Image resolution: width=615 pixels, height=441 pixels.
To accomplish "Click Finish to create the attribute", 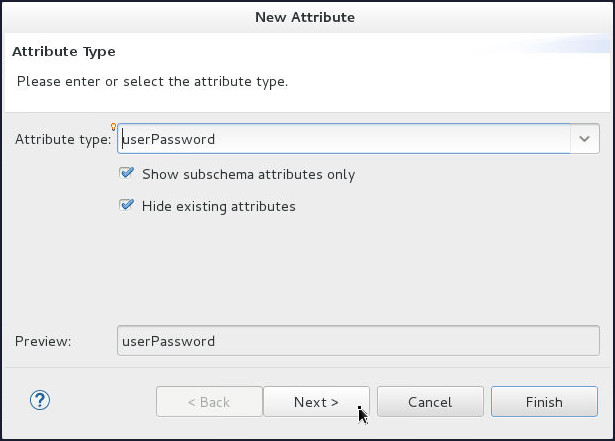I will point(544,402).
